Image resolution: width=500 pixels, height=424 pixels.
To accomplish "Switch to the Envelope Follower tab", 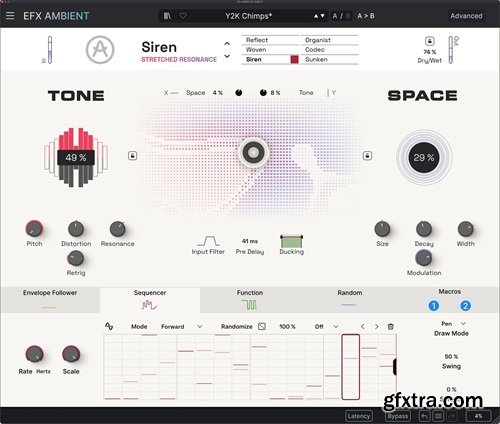I will point(50,300).
